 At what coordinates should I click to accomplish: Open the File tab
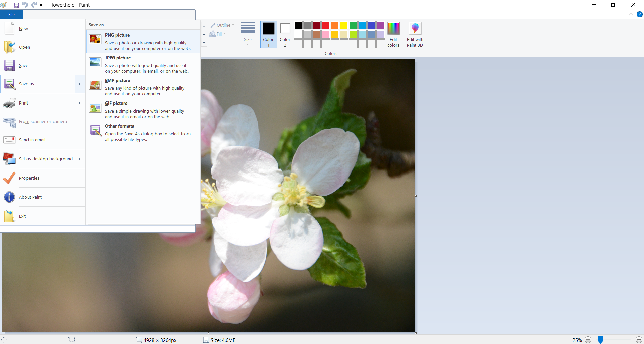(12, 14)
